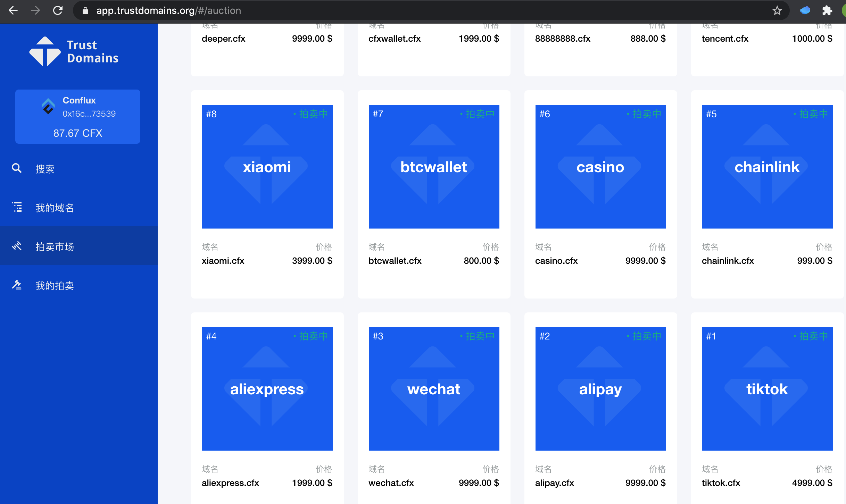Click domain name alipay.cfx
Viewport: 846px width, 504px height.
coord(555,483)
